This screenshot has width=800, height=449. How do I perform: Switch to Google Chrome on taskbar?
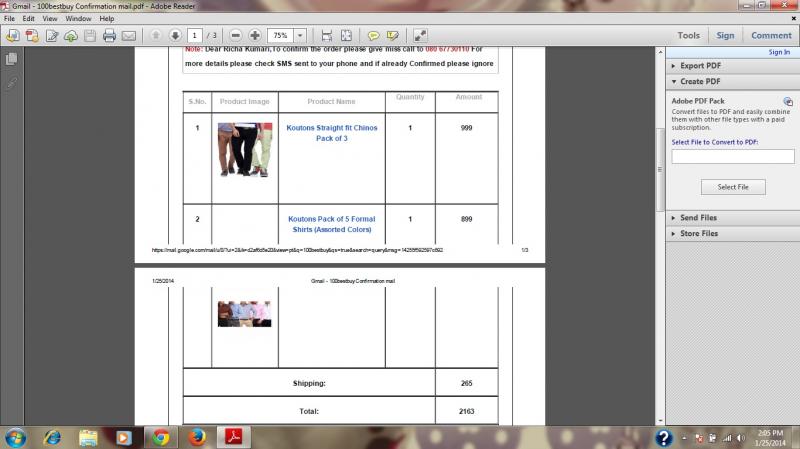[x=161, y=438]
